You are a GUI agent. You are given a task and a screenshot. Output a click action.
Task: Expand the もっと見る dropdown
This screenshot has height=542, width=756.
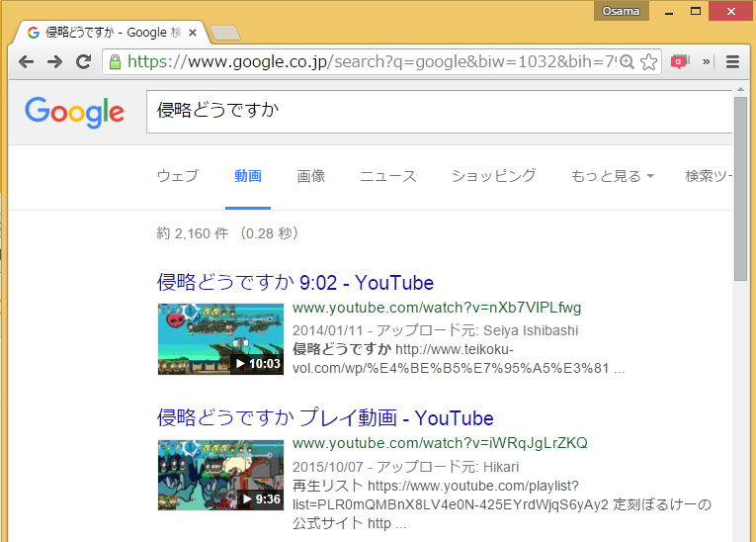(x=613, y=176)
